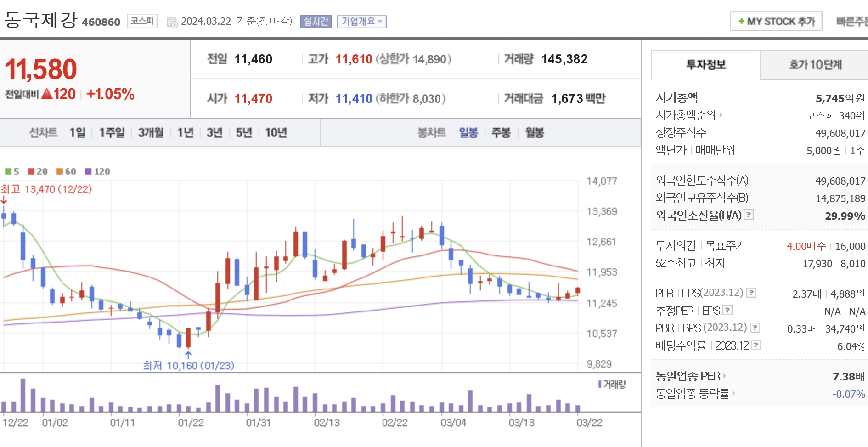Click the 상장주식수 49,608,017 value
868x447 pixels.
point(840,133)
